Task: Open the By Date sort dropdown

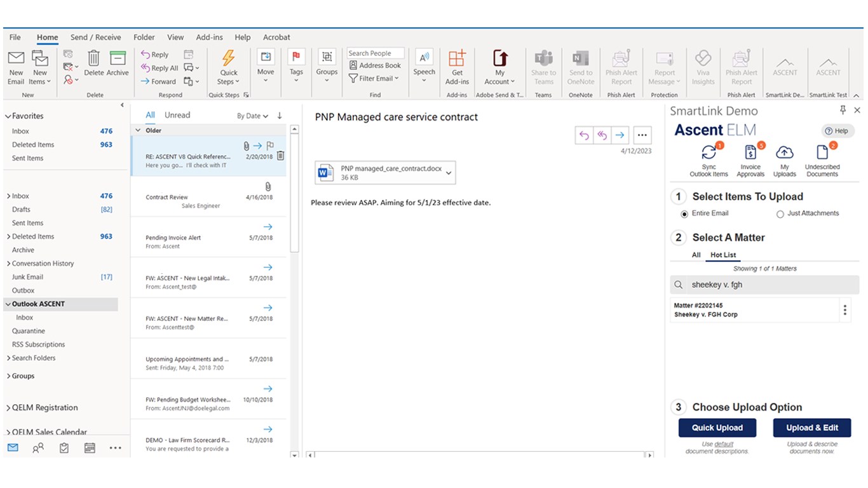Action: click(x=252, y=116)
